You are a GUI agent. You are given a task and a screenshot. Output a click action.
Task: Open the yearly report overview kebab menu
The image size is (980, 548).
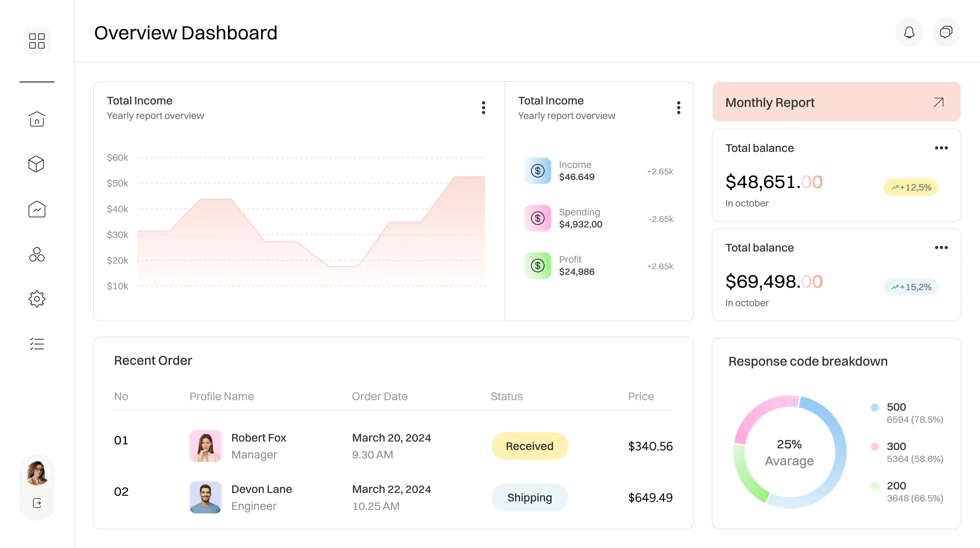[x=678, y=107]
